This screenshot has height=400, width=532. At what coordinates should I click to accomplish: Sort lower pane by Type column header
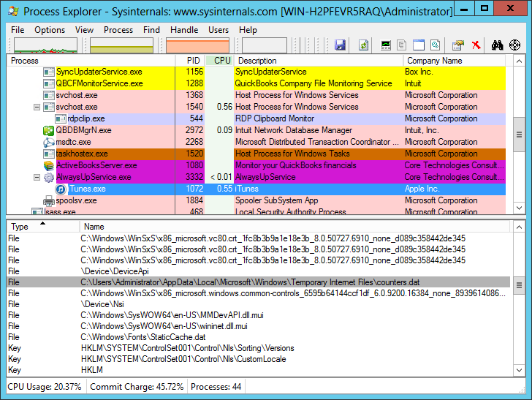[x=43, y=227]
